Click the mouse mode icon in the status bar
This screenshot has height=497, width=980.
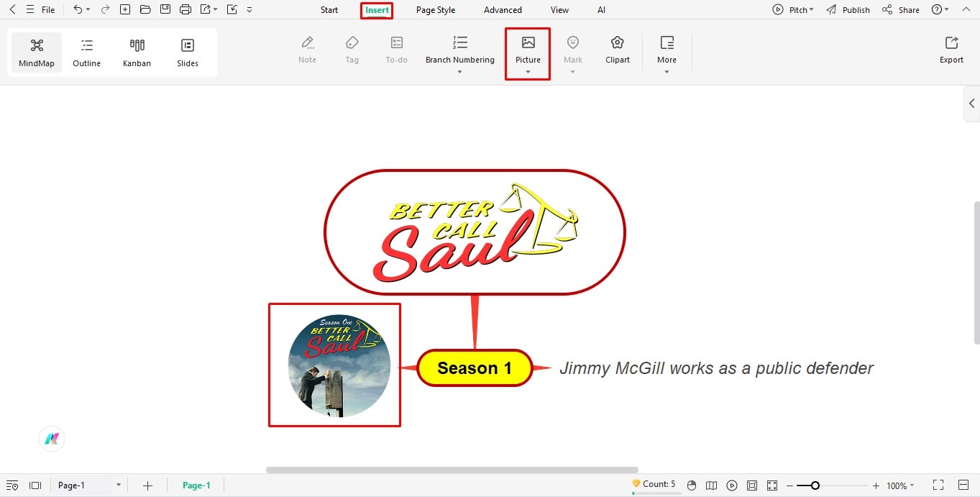(x=692, y=485)
